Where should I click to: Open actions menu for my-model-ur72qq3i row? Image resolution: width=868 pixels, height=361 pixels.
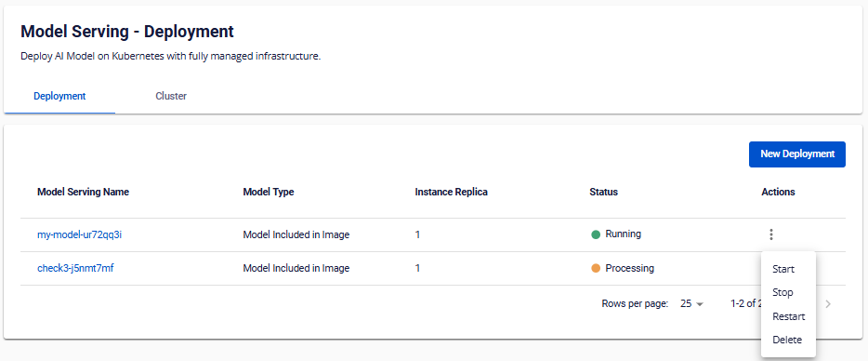[771, 234]
